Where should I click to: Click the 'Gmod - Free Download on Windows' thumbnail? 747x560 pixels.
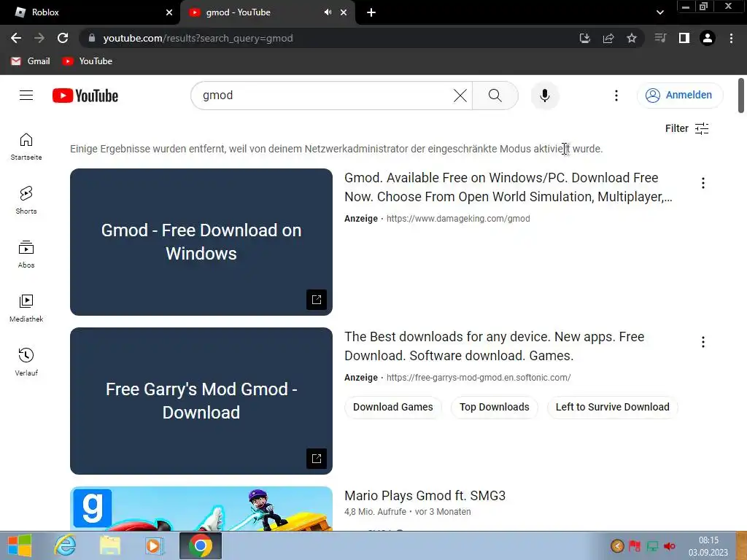click(201, 242)
